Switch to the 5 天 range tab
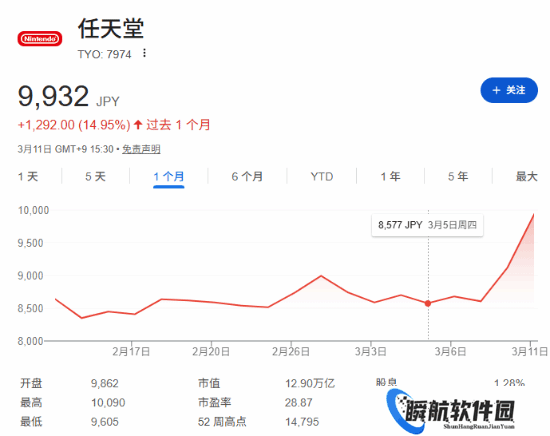This screenshot has height=436, width=550. (95, 176)
